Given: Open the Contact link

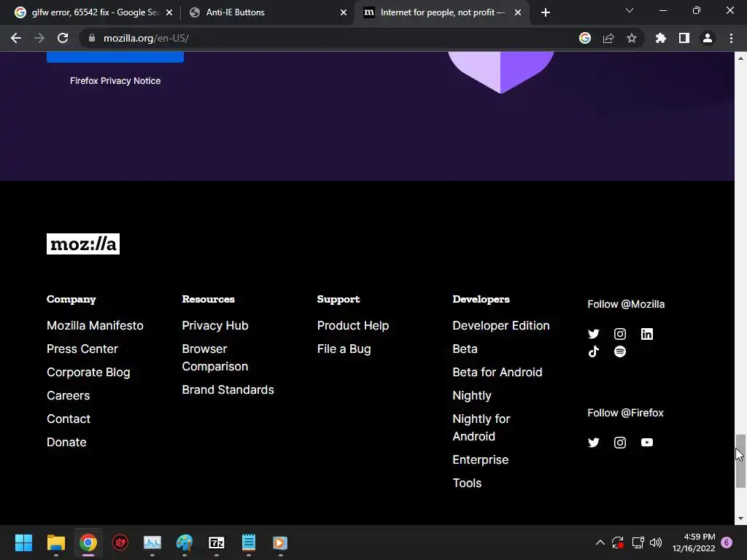Looking at the screenshot, I should (x=69, y=419).
